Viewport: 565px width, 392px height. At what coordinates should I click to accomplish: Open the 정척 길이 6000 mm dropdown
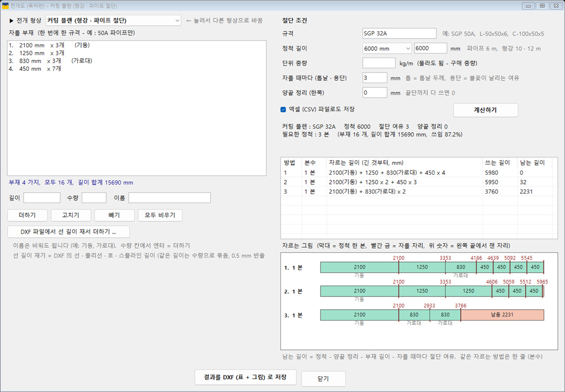tap(387, 48)
